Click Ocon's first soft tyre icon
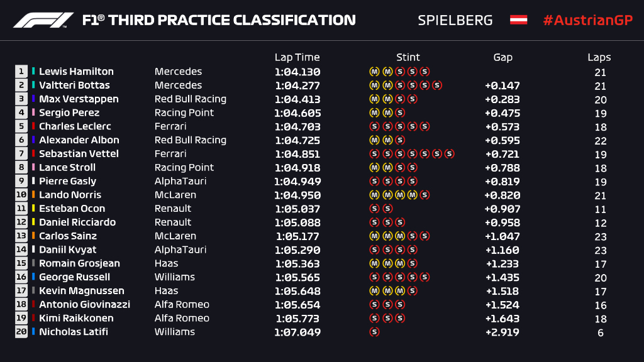 pos(375,209)
